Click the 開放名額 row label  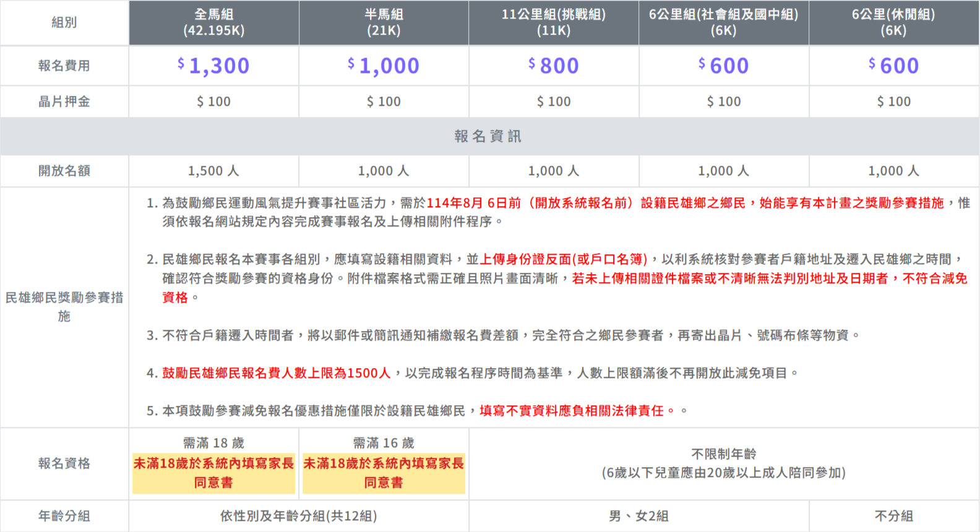point(64,171)
